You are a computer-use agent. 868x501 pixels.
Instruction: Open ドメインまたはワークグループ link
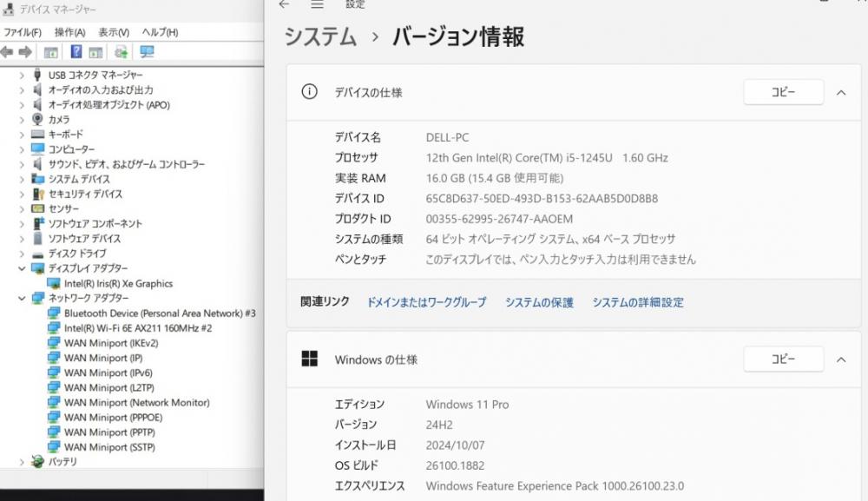tap(426, 302)
